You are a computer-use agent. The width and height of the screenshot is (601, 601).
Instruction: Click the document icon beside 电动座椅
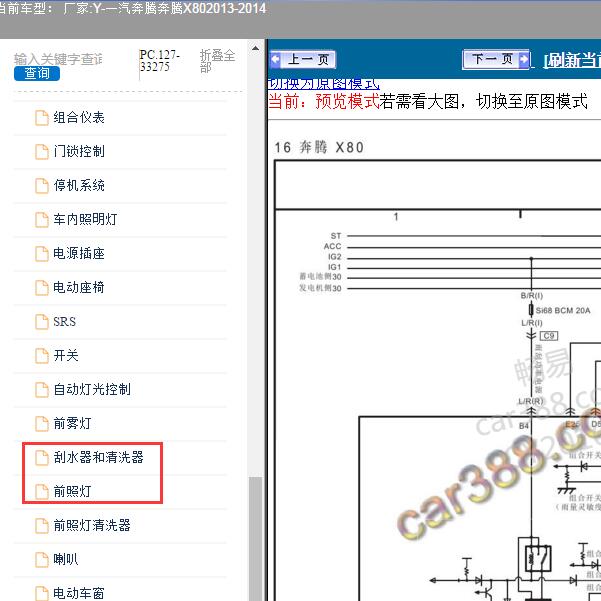pos(42,288)
